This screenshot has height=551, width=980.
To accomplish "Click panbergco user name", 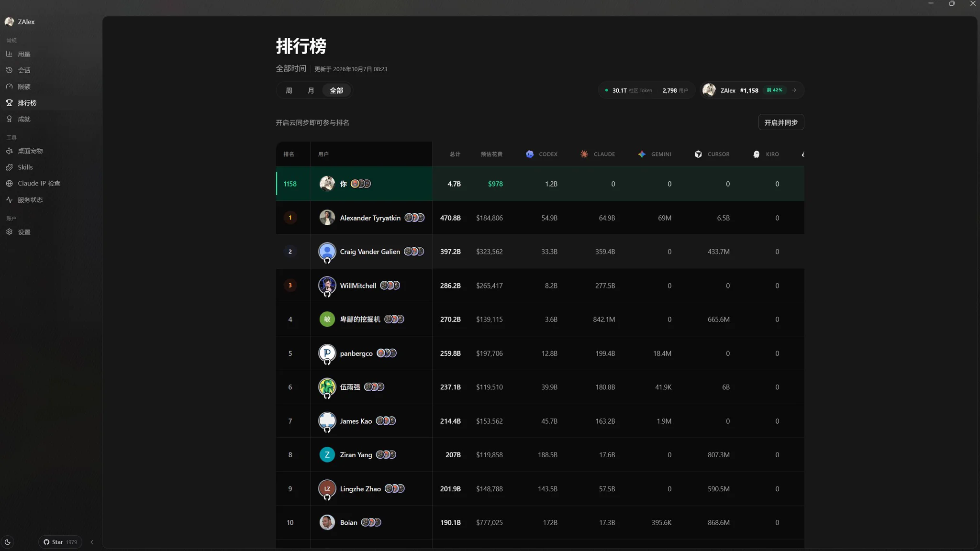I will [356, 353].
